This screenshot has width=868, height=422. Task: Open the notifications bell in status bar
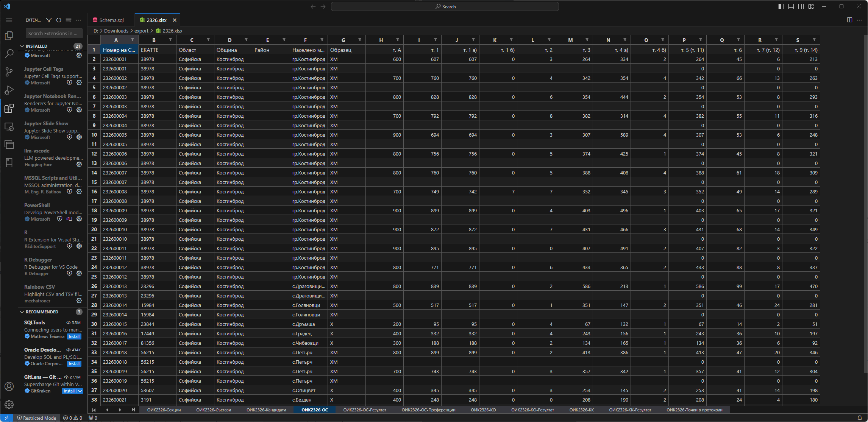(x=860, y=418)
